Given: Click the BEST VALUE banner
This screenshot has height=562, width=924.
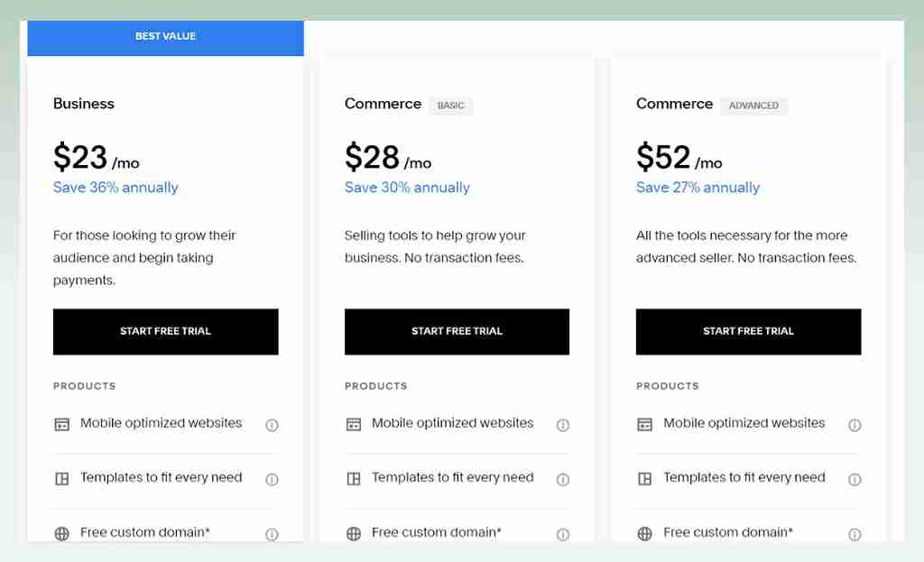Looking at the screenshot, I should tap(166, 38).
